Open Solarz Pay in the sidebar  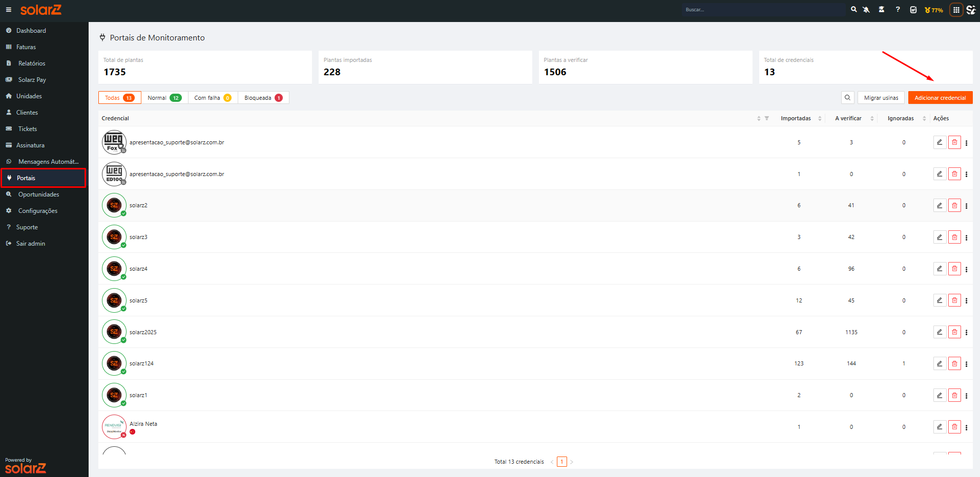(44, 80)
